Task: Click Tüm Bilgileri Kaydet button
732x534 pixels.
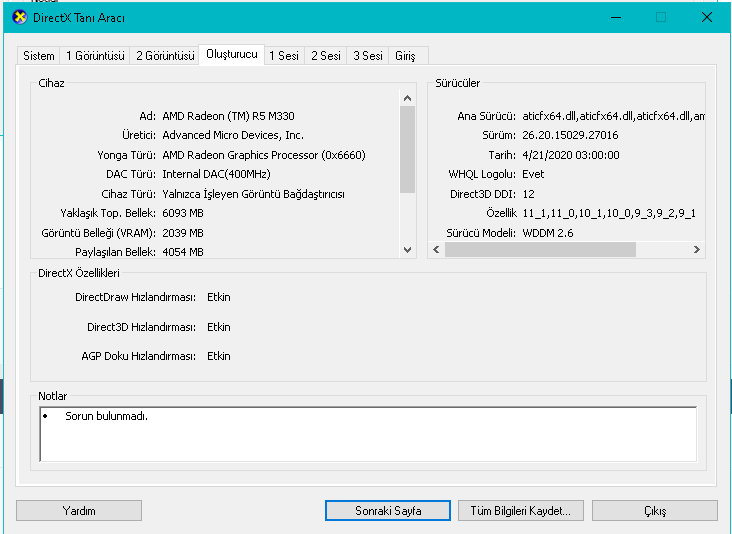Action: [x=521, y=511]
